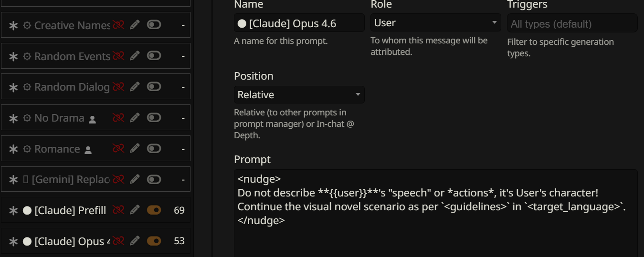Edit the Random Dialog prompt pencil icon
Viewport: 644px width, 257px height.
point(135,87)
